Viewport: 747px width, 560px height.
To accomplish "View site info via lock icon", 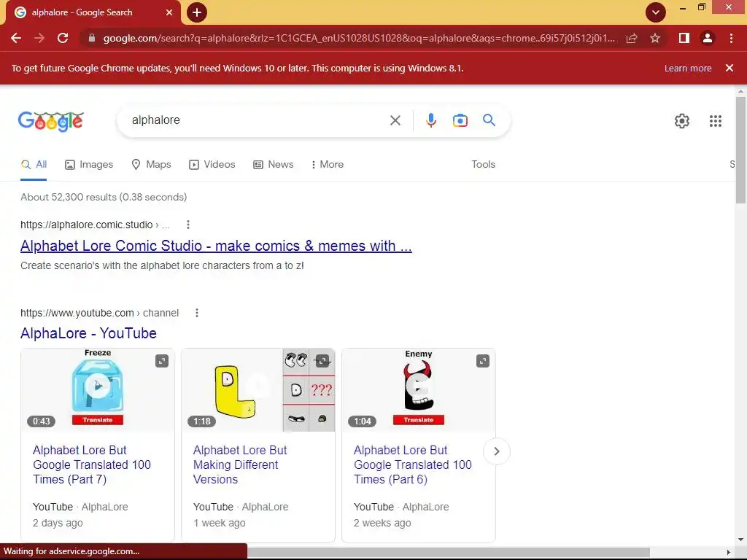I will 92,38.
